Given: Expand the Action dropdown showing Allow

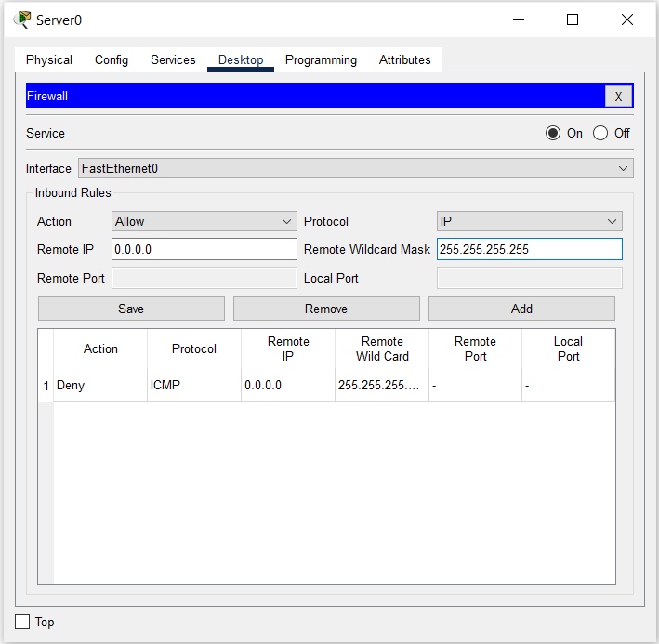Looking at the screenshot, I should coord(204,221).
